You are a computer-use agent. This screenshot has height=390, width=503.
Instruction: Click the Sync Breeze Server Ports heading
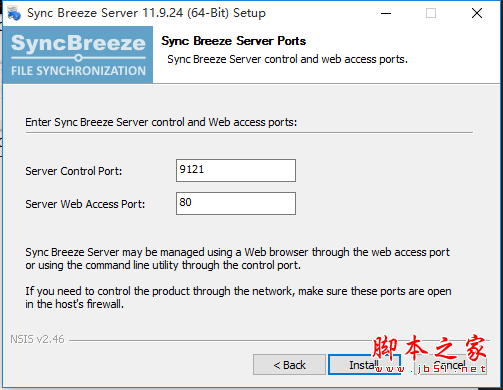click(x=233, y=41)
